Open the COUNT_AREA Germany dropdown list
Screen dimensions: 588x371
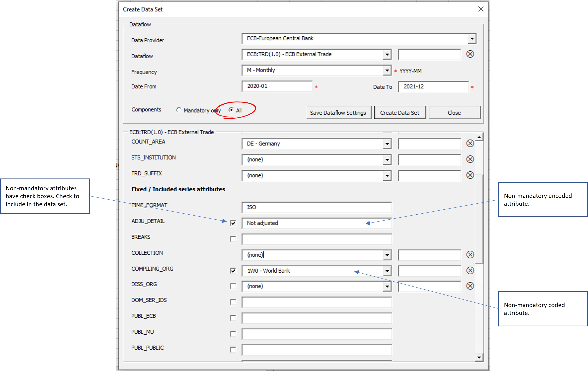(x=387, y=144)
